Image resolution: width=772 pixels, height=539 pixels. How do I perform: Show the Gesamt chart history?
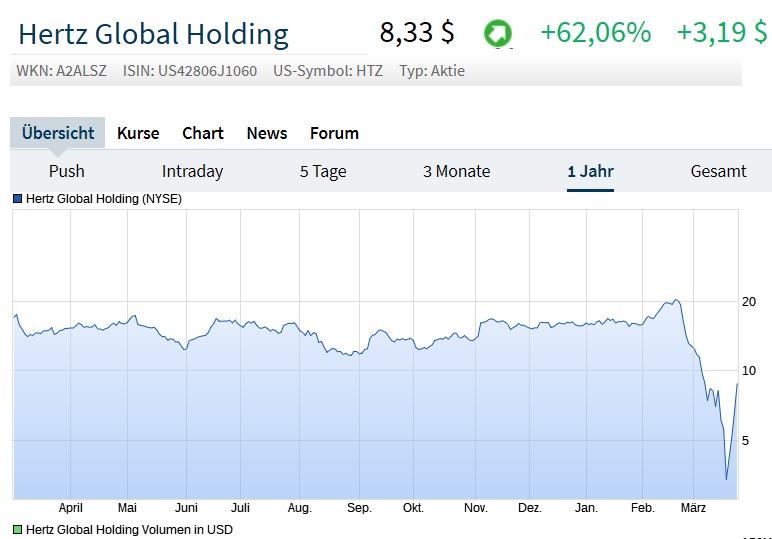[718, 171]
